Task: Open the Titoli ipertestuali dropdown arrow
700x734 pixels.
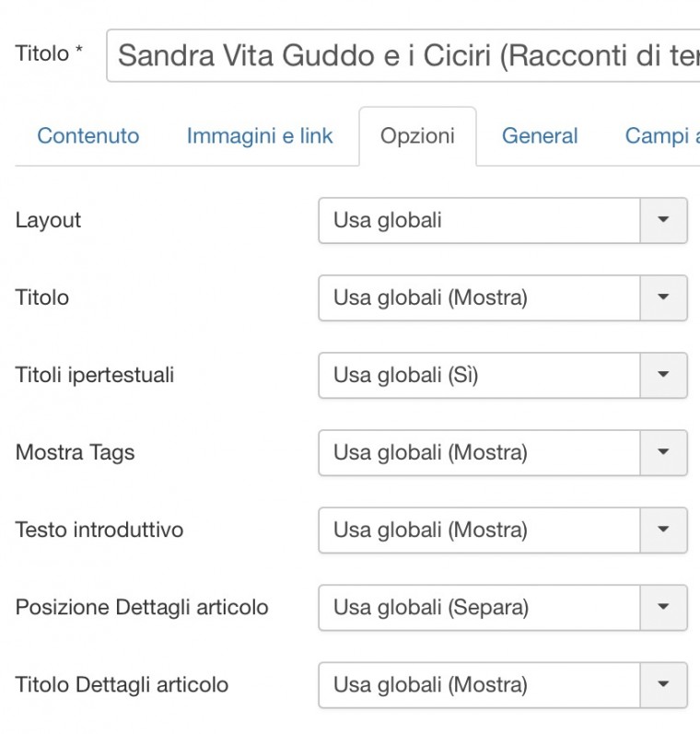Action: 663,376
